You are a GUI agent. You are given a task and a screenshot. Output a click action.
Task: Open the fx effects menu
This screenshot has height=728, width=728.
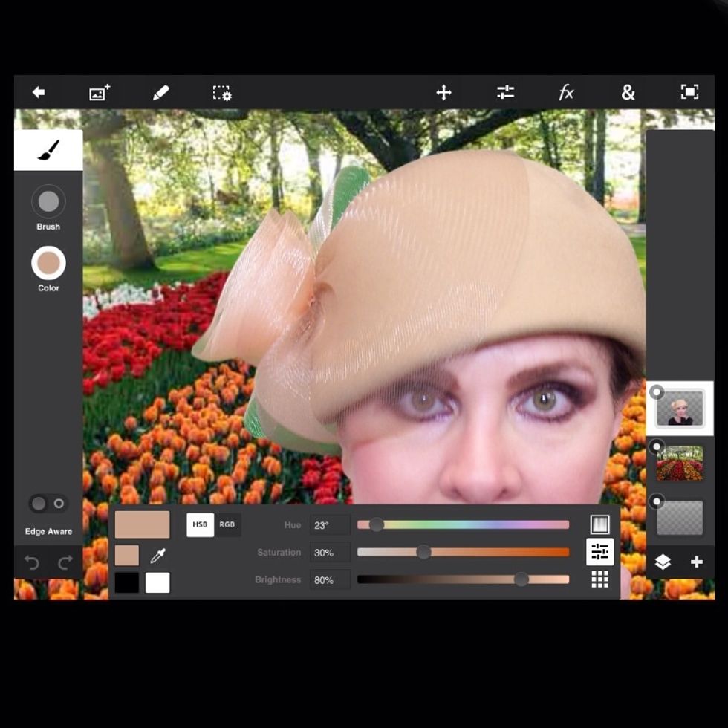[566, 93]
